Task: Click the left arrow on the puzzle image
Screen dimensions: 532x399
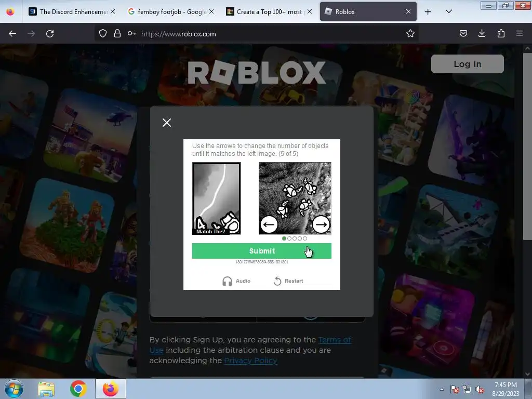Action: pyautogui.click(x=269, y=224)
